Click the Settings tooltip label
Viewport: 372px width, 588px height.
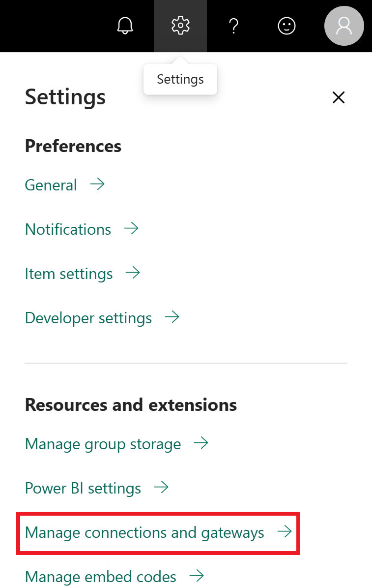(x=180, y=79)
